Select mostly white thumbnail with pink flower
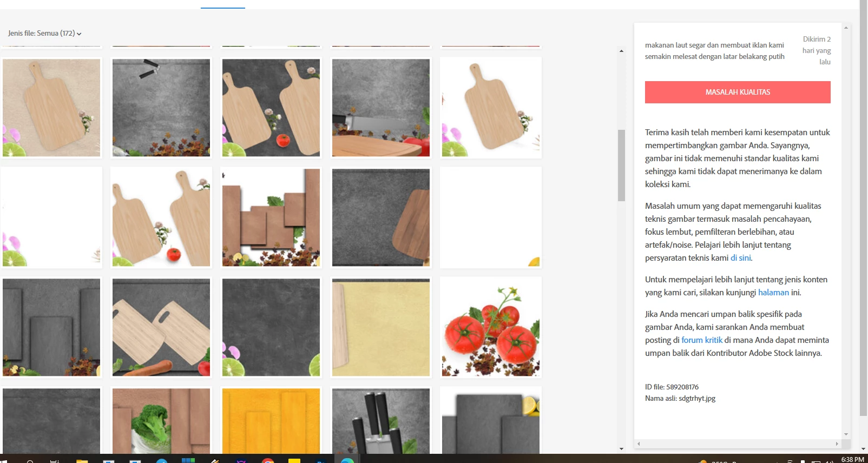868x463 pixels. point(51,217)
